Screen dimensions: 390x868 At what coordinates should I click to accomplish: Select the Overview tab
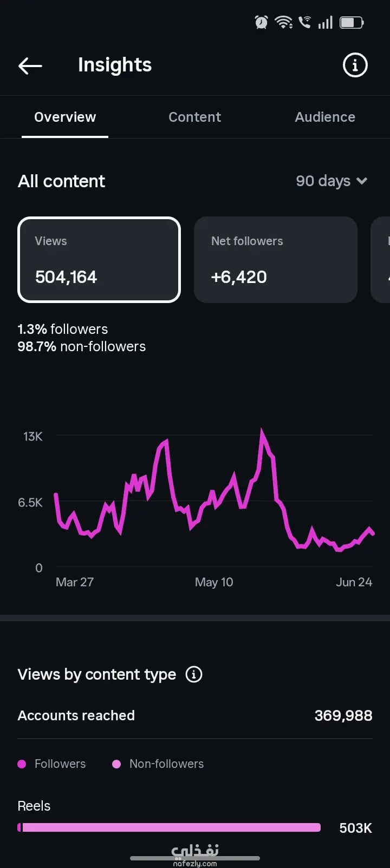65,117
